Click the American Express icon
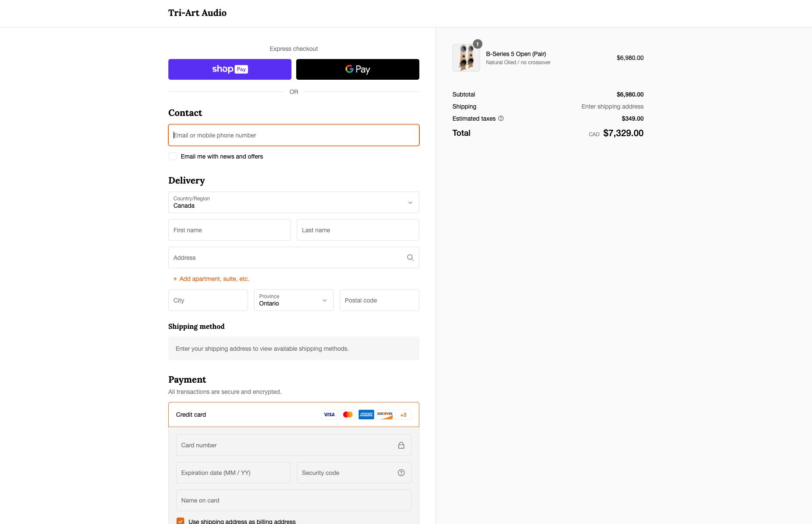 [x=366, y=415]
